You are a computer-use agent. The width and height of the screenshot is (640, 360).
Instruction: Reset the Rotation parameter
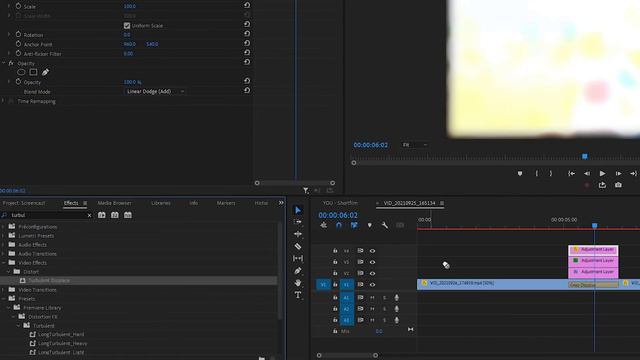pyautogui.click(x=247, y=34)
